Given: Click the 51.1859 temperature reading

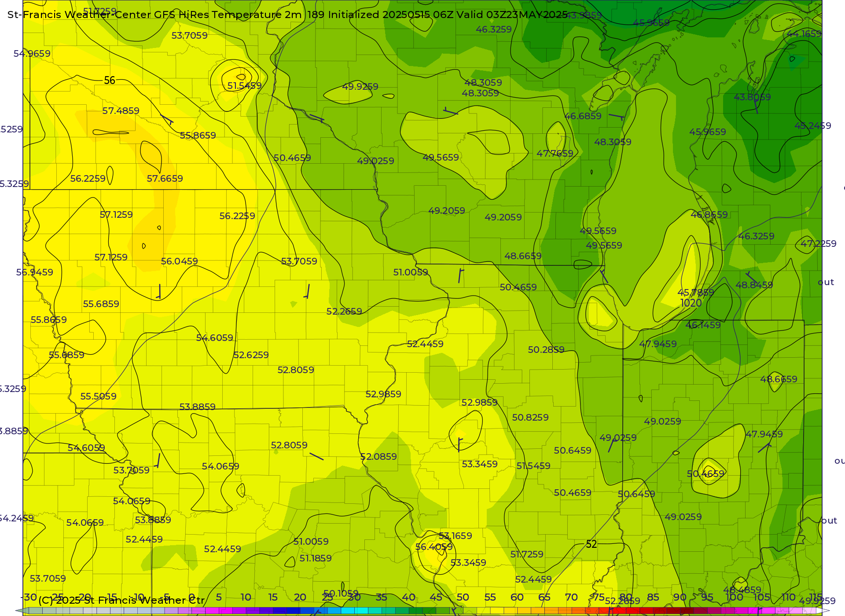Looking at the screenshot, I should click(x=316, y=558).
